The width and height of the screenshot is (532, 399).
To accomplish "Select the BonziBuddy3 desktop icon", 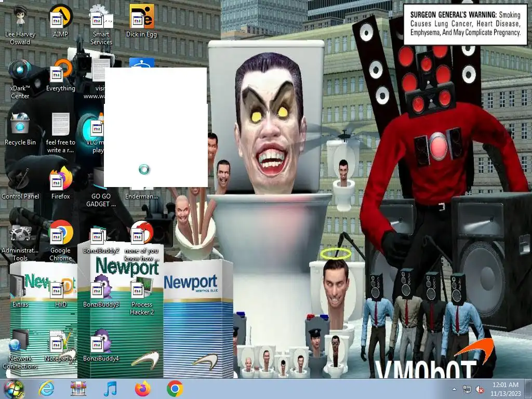I will click(101, 292).
